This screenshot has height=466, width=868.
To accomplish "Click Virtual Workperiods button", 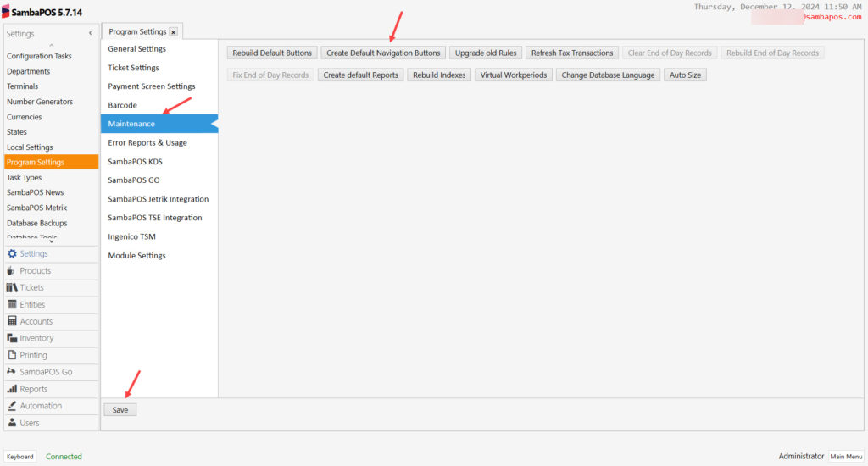I will point(513,75).
